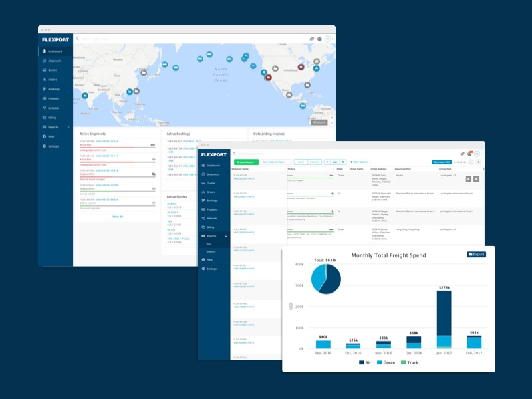Select the gray marker near Korea on the map
The width and height of the screenshot is (532, 399).
pos(144,72)
